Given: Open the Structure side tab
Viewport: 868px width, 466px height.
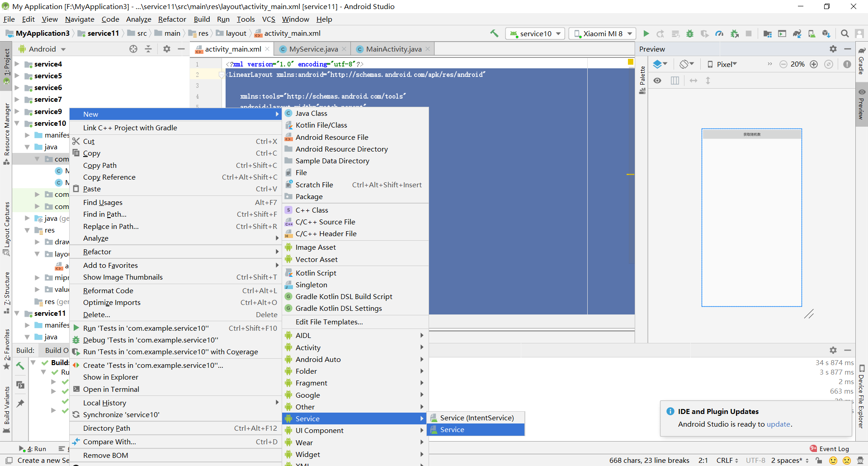Looking at the screenshot, I should 6,292.
